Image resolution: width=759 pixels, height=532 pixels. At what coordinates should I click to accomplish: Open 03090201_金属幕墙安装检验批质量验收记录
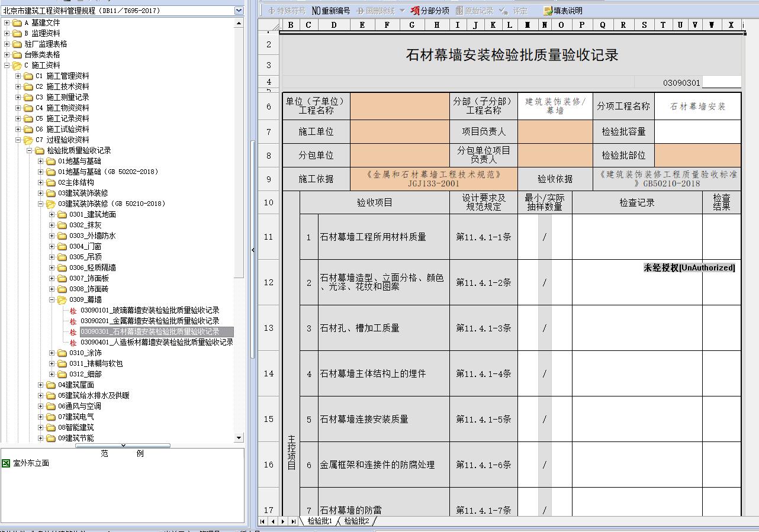(150, 321)
